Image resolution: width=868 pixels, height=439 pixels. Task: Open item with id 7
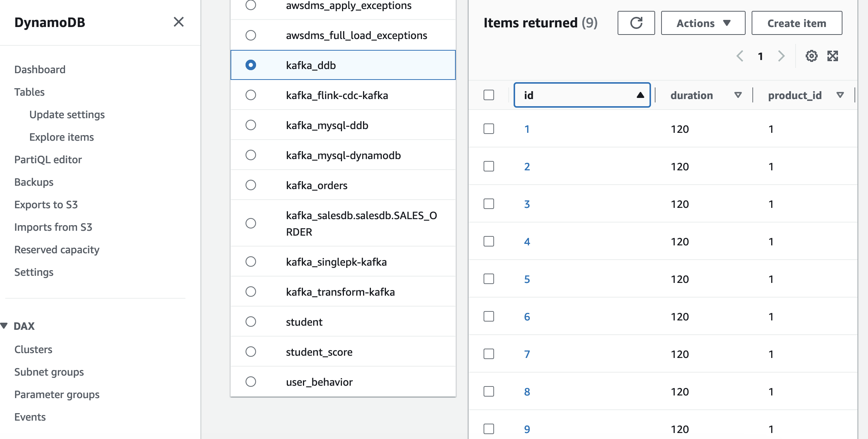click(x=527, y=354)
